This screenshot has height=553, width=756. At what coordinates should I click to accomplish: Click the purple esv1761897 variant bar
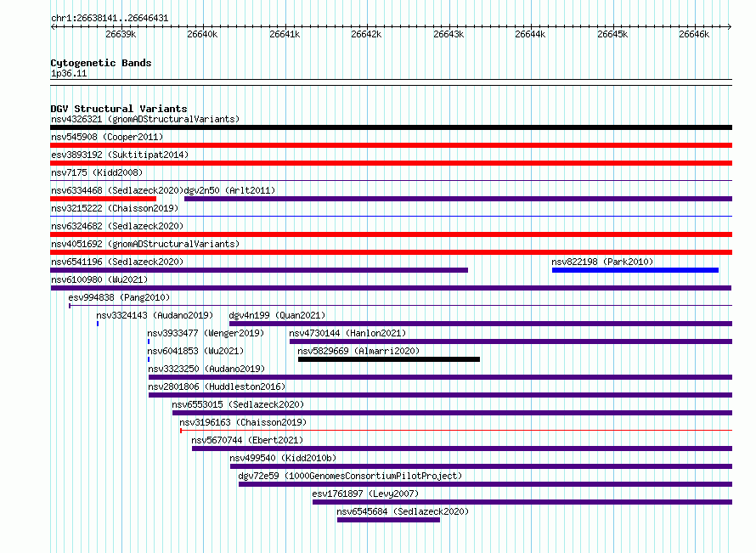[522, 502]
